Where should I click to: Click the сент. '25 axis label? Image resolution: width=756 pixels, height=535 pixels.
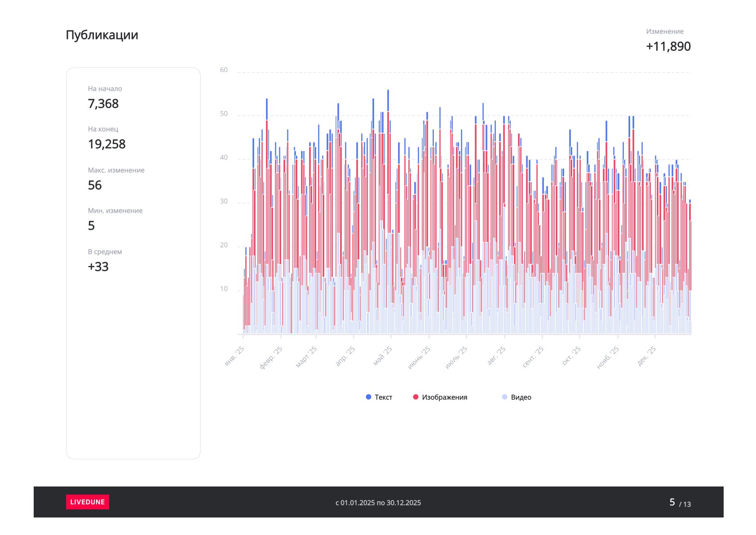(533, 357)
